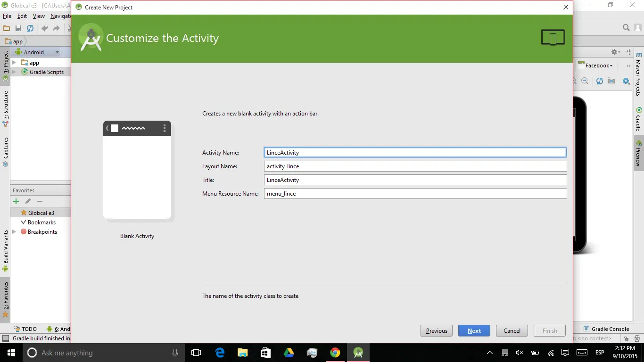This screenshot has width=644, height=362.
Task: Click the minus remove icon in Favorites
Action: pyautogui.click(x=40, y=201)
